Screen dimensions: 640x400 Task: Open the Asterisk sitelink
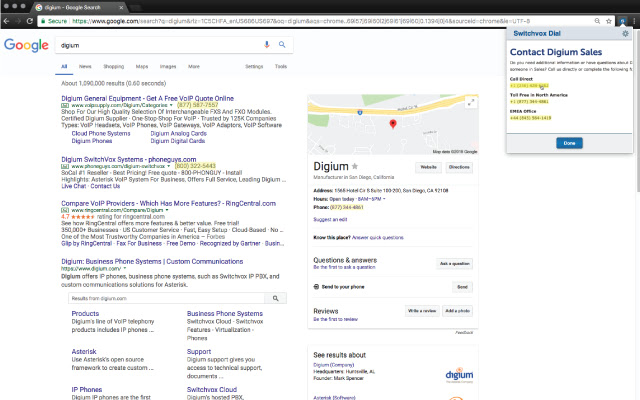pos(84,351)
